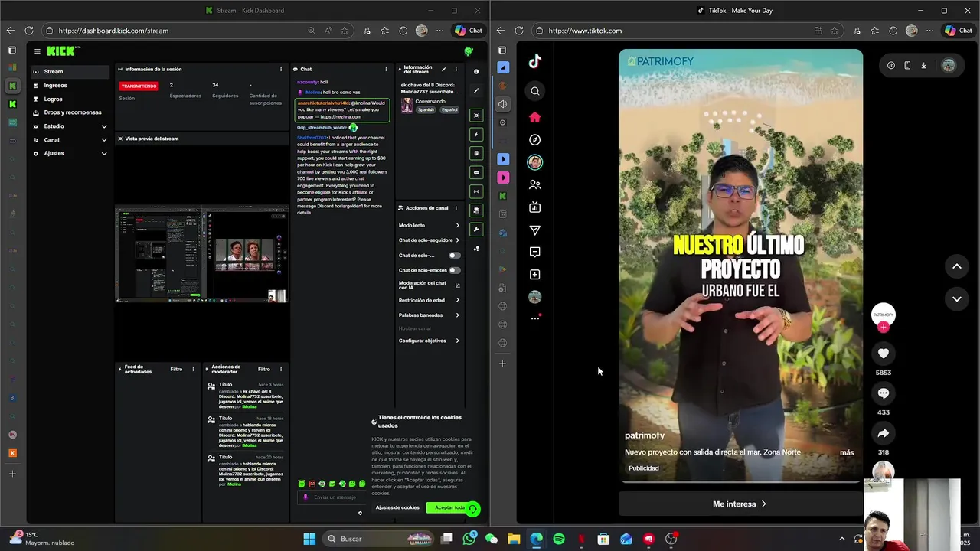
Task: Click the wrench tools icon in Kick toolbar
Action: (x=476, y=229)
